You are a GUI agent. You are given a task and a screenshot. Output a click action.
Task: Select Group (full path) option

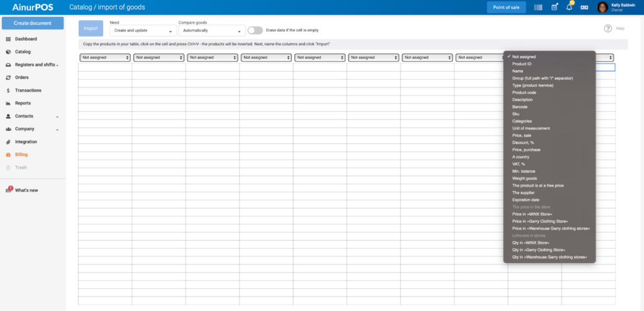point(550,79)
